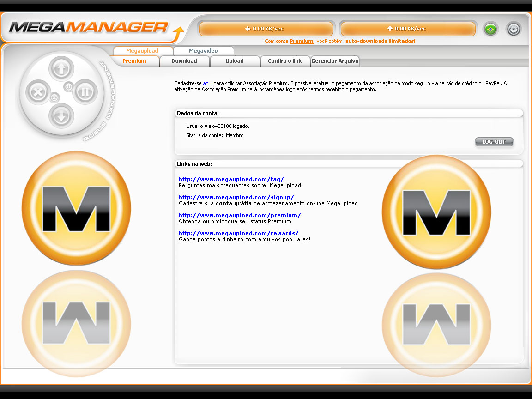Pause the queue with the large pause icon
Viewport: 532px width, 399px height.
point(85,91)
